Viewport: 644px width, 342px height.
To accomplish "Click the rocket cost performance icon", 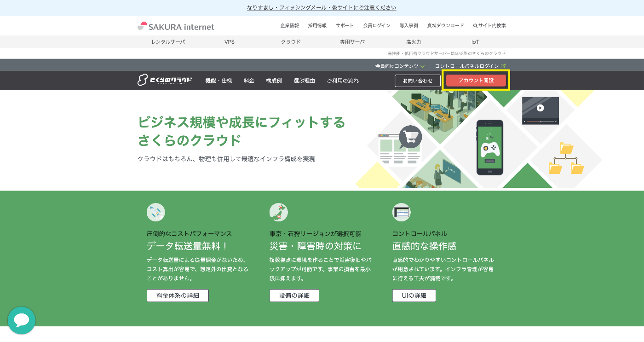I will (x=156, y=212).
